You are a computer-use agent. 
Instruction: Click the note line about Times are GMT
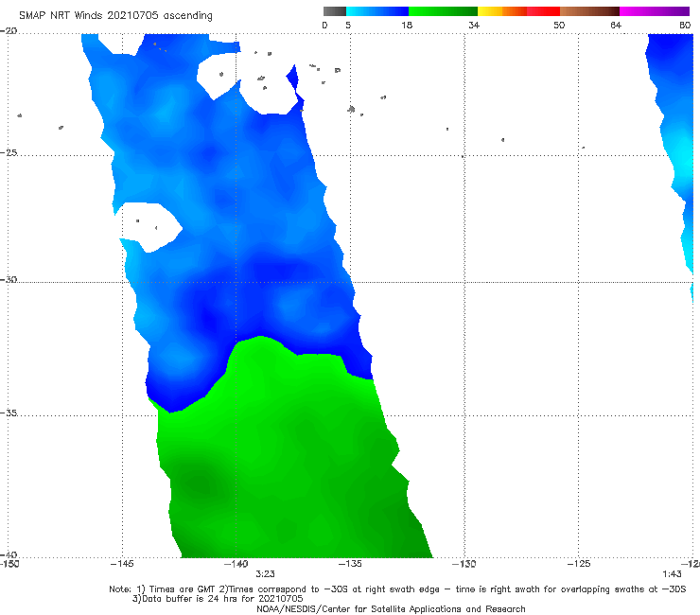tap(397, 589)
